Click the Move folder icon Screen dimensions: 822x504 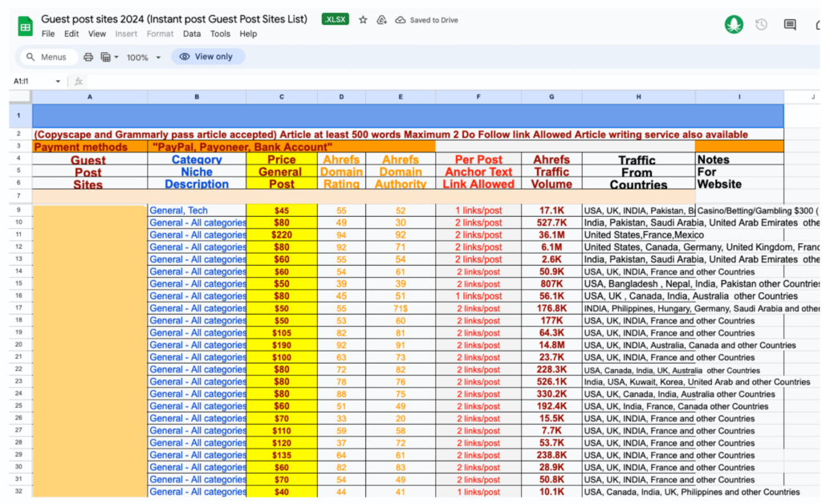tap(381, 18)
